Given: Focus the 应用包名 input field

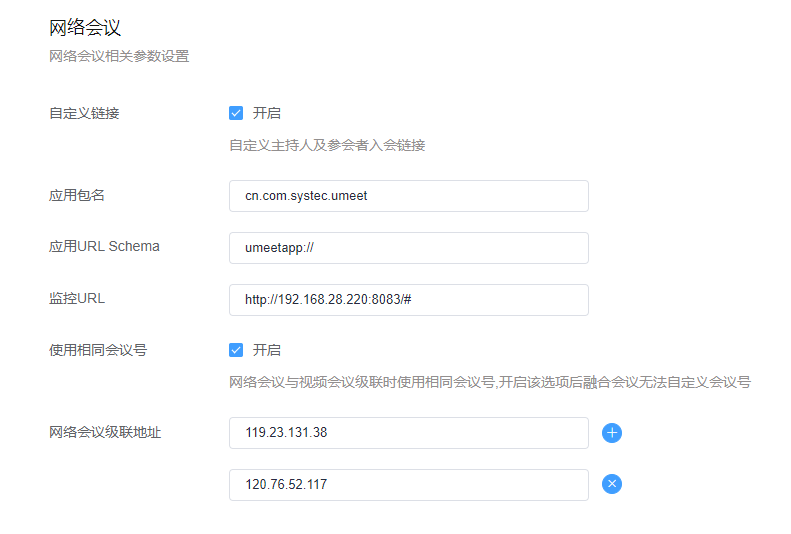Looking at the screenshot, I should (x=408, y=196).
